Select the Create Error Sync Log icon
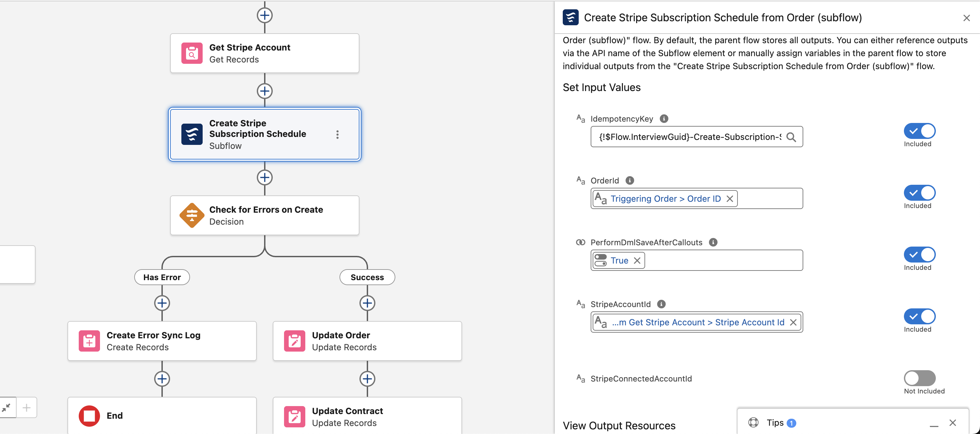 (89, 341)
